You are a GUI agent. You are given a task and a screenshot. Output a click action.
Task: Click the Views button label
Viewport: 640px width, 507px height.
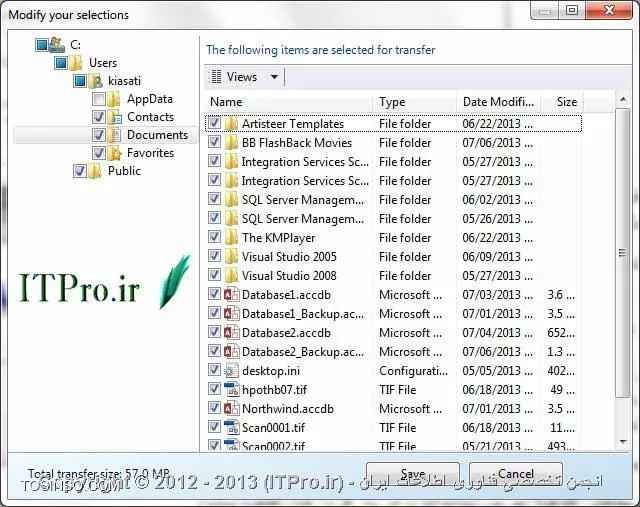[242, 77]
